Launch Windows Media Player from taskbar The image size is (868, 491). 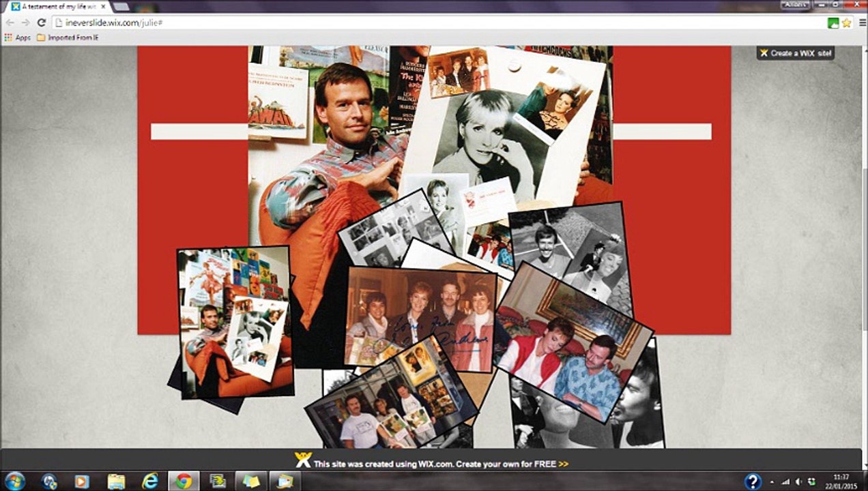[x=82, y=481]
